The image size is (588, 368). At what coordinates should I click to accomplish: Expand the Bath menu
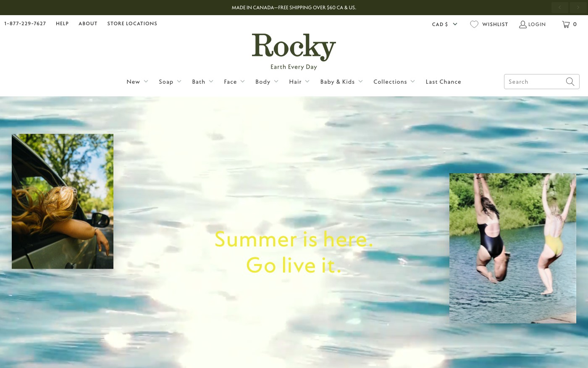[203, 82]
